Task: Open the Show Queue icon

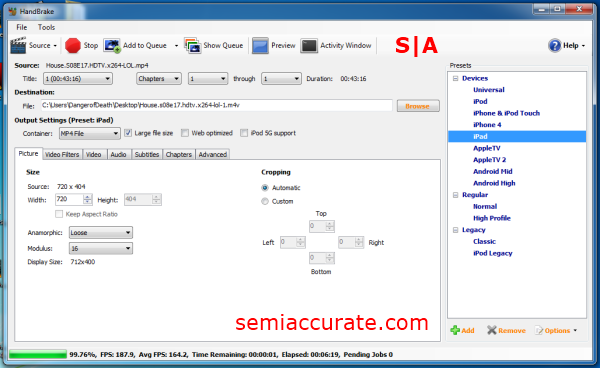Action: 192,46
